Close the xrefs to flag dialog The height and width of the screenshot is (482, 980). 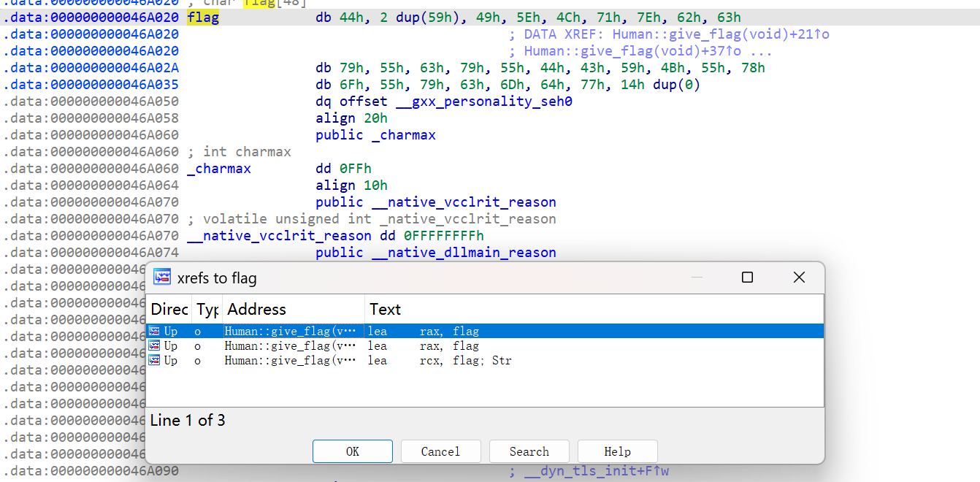[x=799, y=278]
